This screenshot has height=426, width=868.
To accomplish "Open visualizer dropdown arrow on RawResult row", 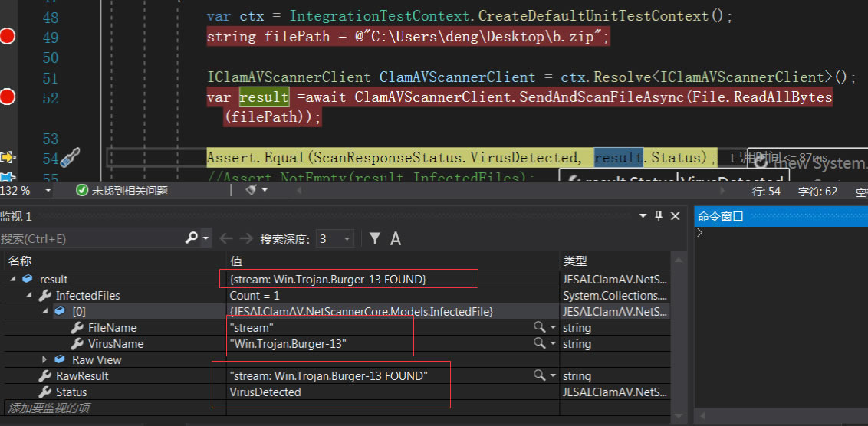I will tap(553, 375).
